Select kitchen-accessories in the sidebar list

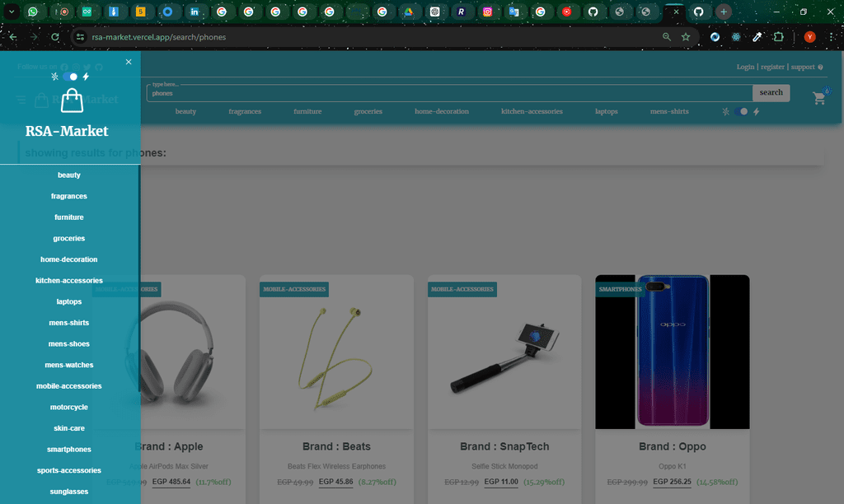click(69, 281)
